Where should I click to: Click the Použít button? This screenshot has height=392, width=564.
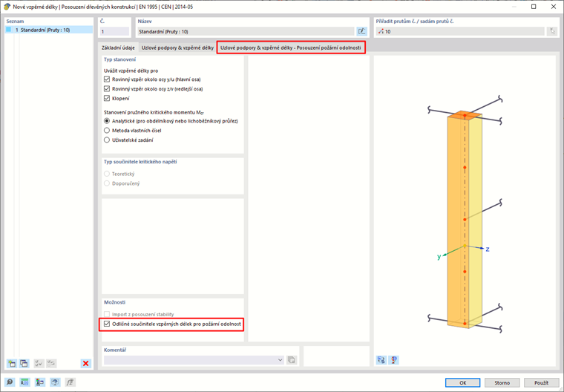pos(541,382)
